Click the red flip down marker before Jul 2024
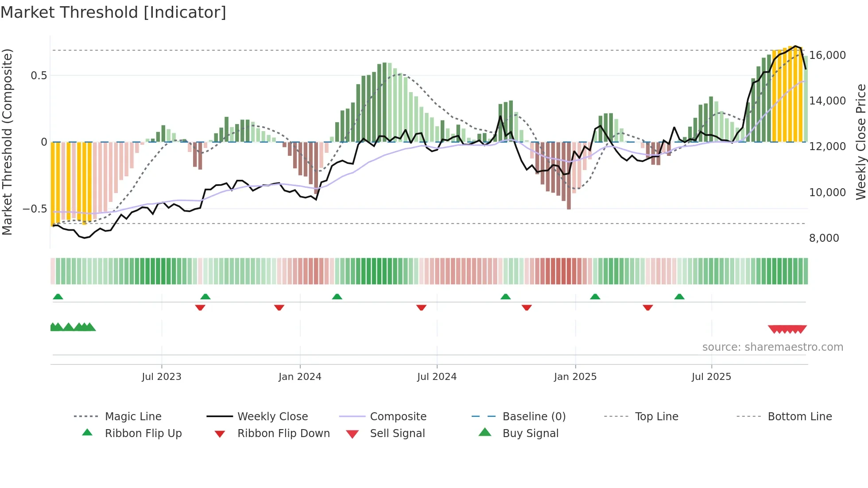Screen dimensions: 868x488 click(421, 307)
